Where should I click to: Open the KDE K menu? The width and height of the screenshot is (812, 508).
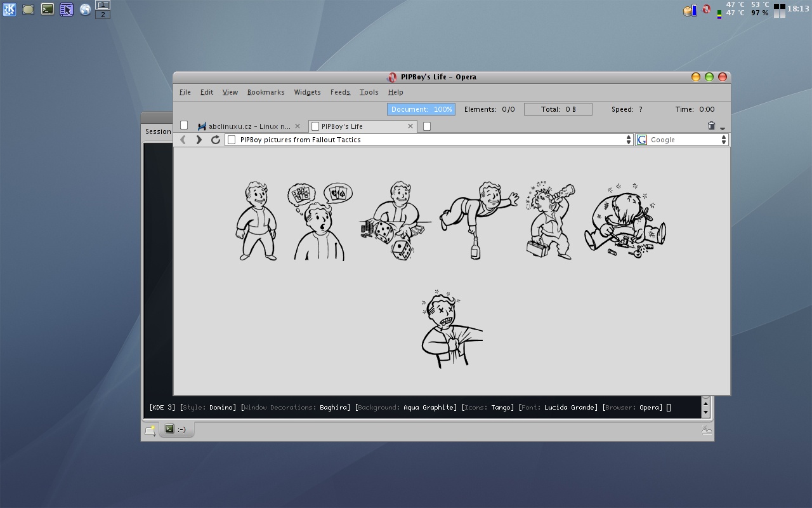10,10
